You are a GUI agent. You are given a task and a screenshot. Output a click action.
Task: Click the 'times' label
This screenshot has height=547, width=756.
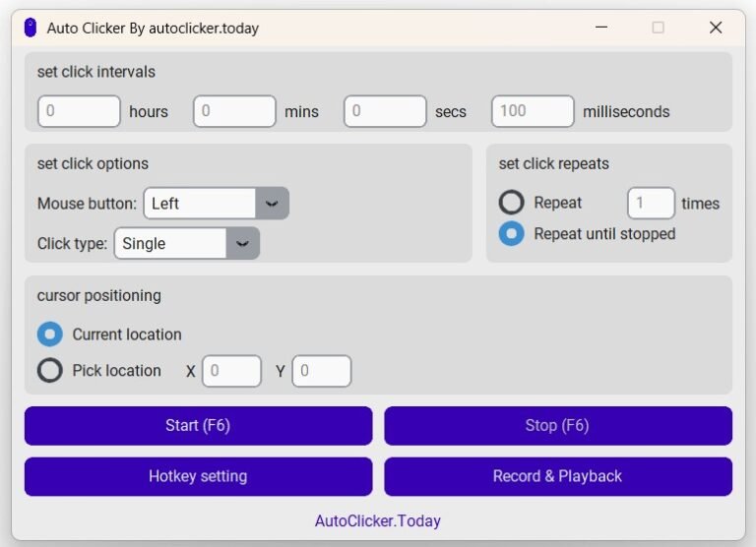click(x=700, y=204)
